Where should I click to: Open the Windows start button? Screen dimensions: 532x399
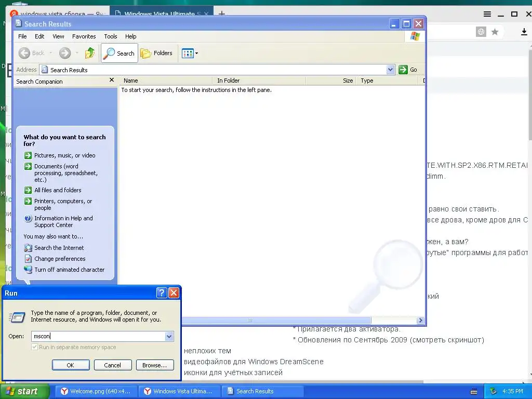point(25,391)
